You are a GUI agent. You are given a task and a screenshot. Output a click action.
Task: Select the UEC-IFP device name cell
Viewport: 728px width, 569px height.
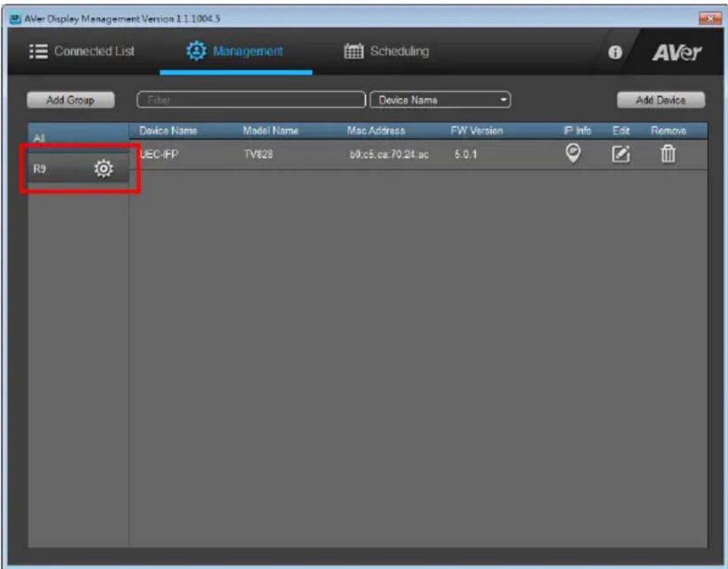pos(159,154)
